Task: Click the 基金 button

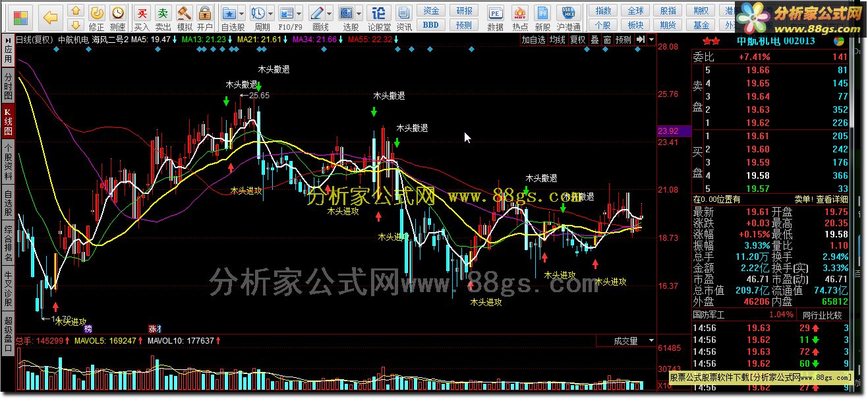Action: tap(701, 25)
